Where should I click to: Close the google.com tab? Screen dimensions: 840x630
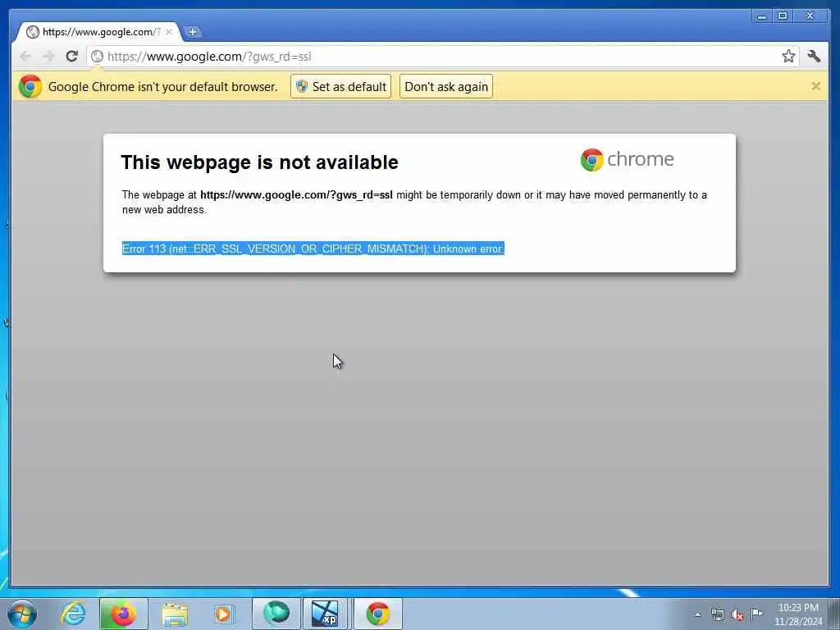(x=169, y=32)
